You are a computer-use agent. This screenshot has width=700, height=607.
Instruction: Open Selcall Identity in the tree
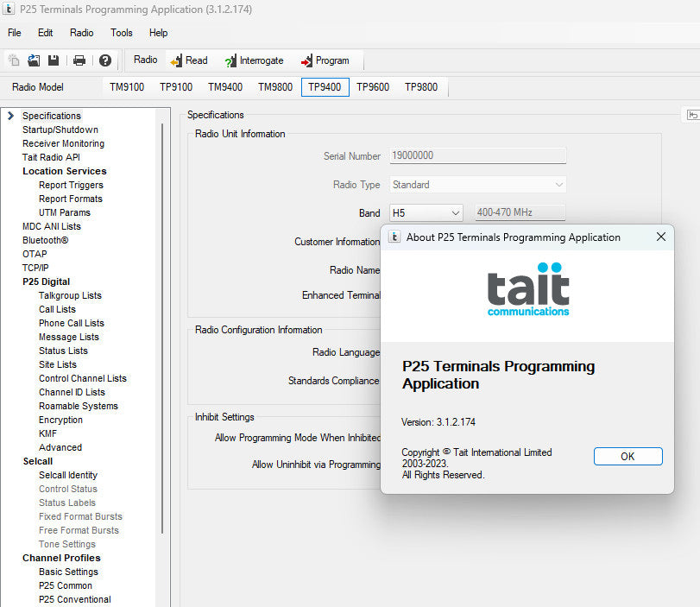point(68,476)
